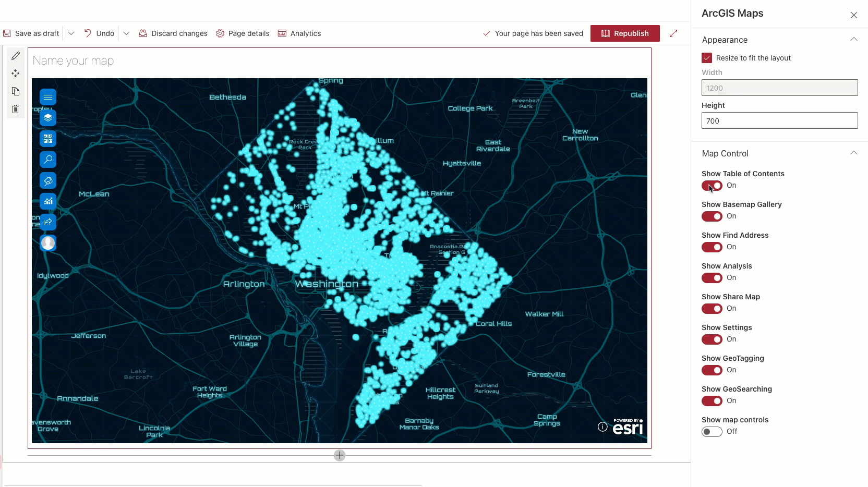This screenshot has width=868, height=487.
Task: Open the Analysis chart icon on the map
Action: [47, 201]
